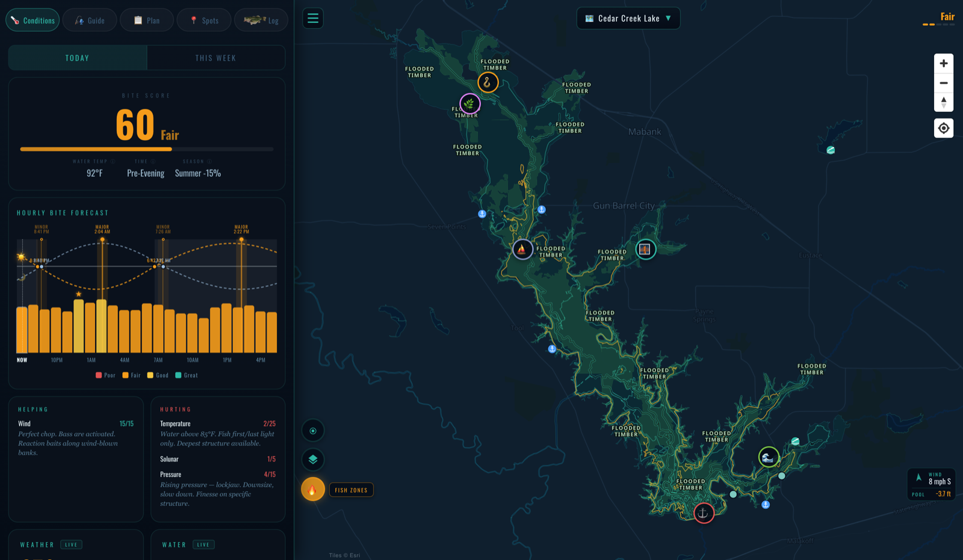Image resolution: width=963 pixels, height=560 pixels.
Task: Open the map layers button
Action: click(313, 460)
